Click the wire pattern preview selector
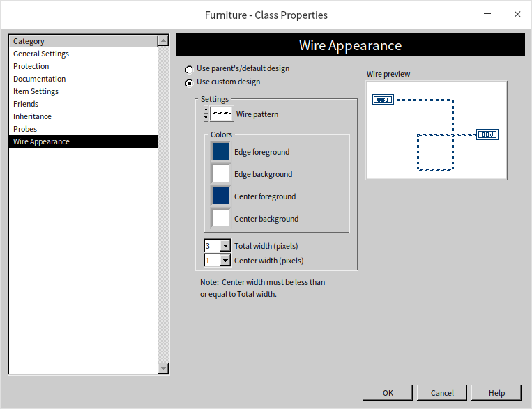This screenshot has width=532, height=409. click(x=222, y=114)
